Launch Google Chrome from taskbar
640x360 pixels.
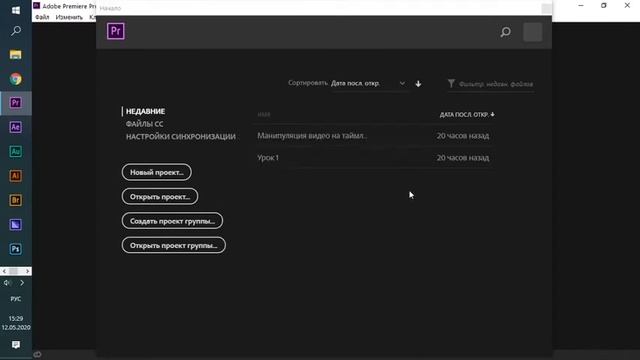[16, 79]
